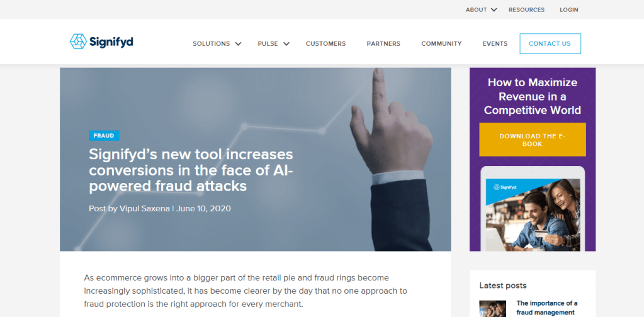This screenshot has width=644, height=317.
Task: Open the article headline about AI-powered fraud
Action: point(191,170)
